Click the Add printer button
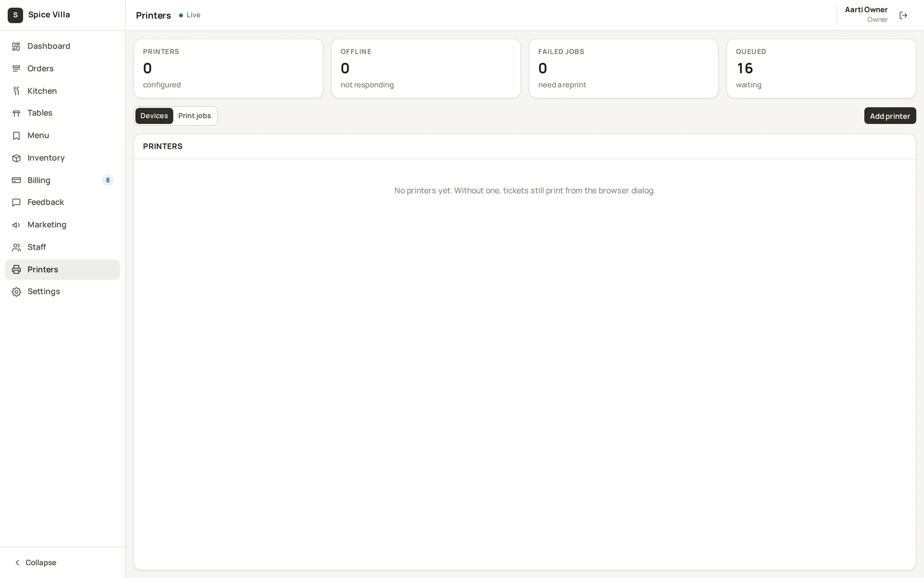This screenshot has height=578, width=924. (x=890, y=116)
